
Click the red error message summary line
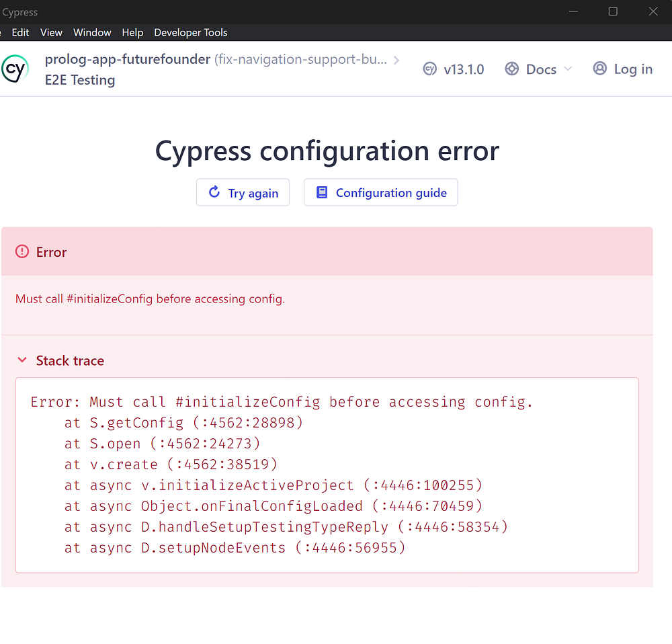(150, 299)
